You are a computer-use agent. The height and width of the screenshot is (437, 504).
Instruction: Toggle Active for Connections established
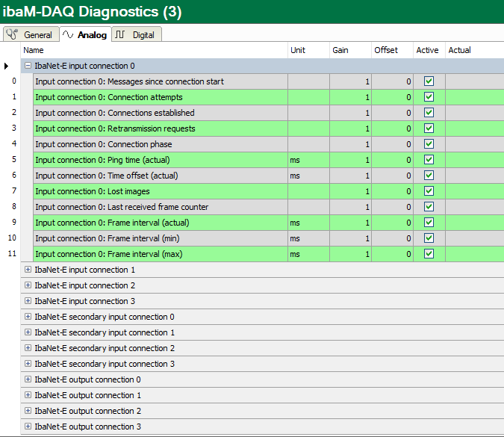(429, 113)
